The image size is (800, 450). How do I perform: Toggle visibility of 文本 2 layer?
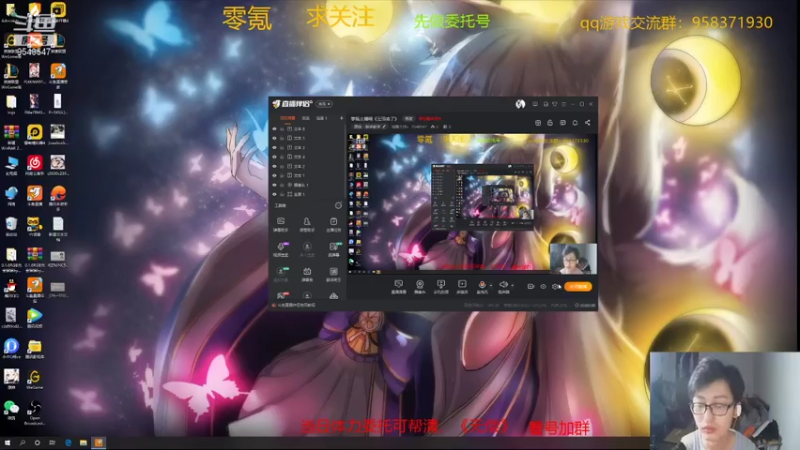tap(274, 166)
